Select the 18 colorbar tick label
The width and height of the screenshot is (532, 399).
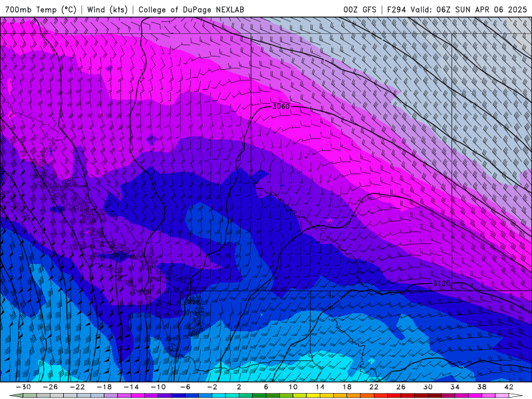346,387
